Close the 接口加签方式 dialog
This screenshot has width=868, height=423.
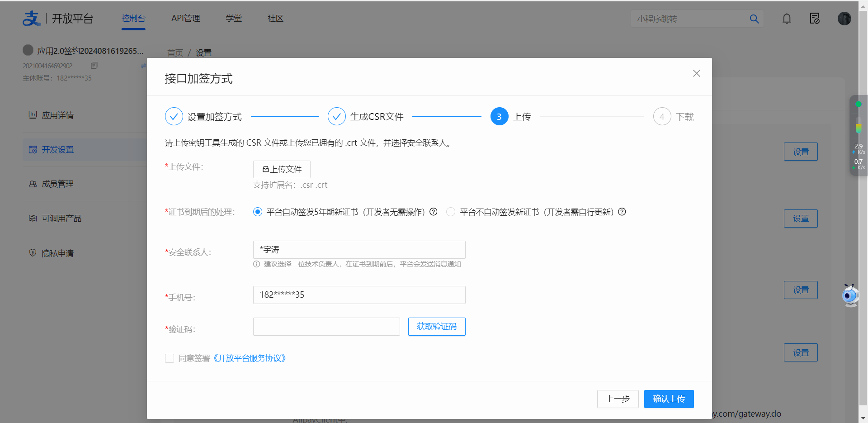696,73
